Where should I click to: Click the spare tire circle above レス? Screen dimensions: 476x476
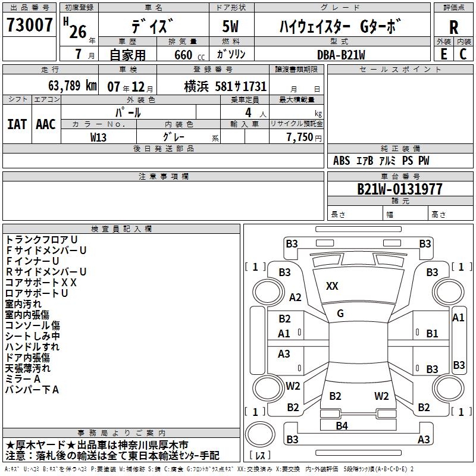[x=260, y=434]
